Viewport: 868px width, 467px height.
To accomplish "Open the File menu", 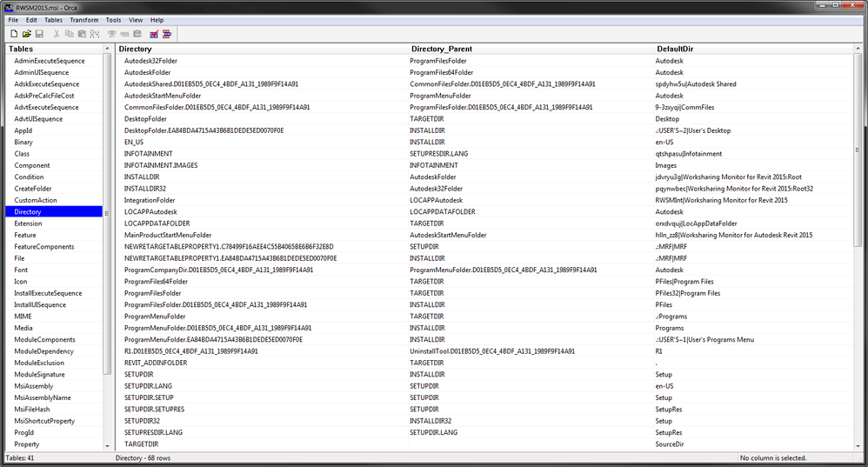I will pyautogui.click(x=13, y=20).
